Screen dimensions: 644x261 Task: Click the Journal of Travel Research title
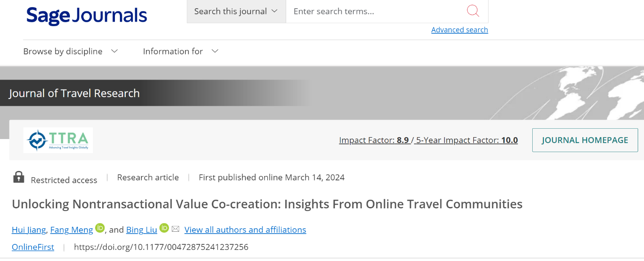coord(74,93)
